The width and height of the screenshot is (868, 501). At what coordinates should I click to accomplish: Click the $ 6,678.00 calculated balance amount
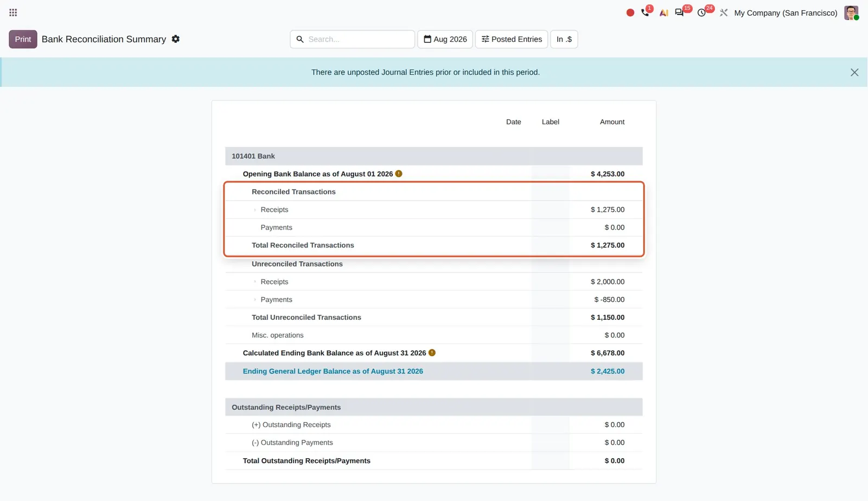click(x=608, y=353)
